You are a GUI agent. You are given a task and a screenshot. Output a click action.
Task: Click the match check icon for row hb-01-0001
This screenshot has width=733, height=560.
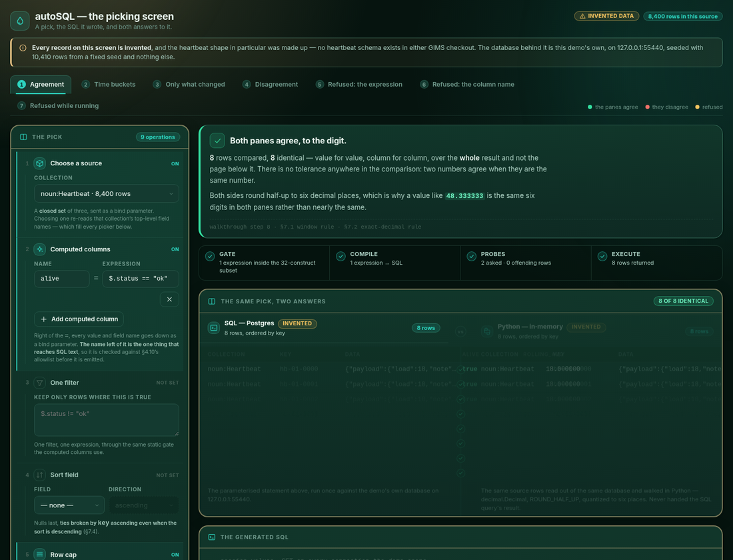[x=460, y=385]
